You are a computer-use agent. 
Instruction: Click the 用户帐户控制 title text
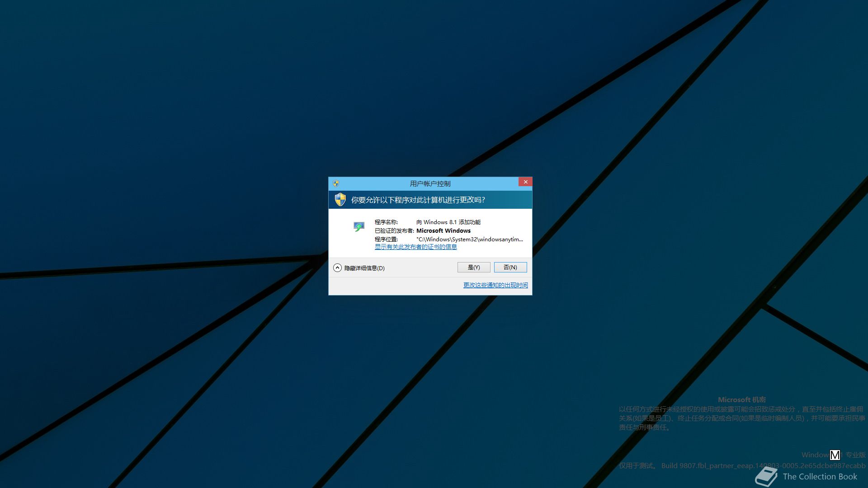[430, 183]
